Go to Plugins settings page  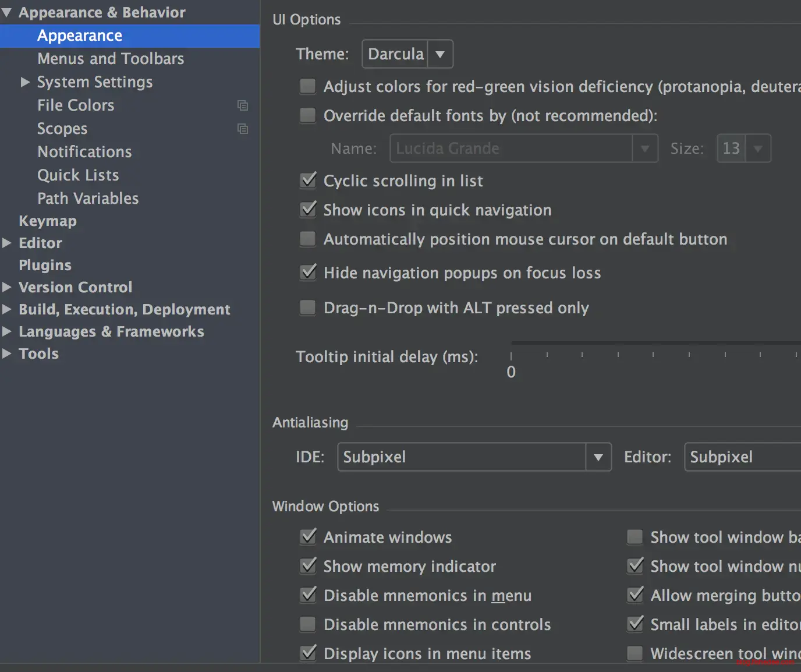[45, 266]
